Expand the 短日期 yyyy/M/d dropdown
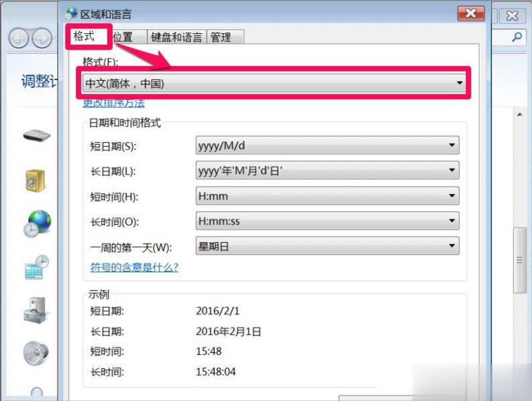 coord(327,146)
